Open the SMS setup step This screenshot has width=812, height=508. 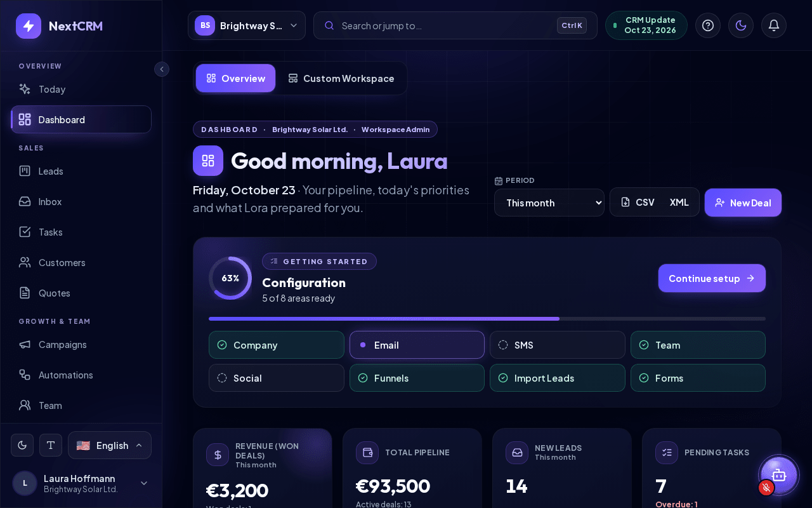coord(558,345)
